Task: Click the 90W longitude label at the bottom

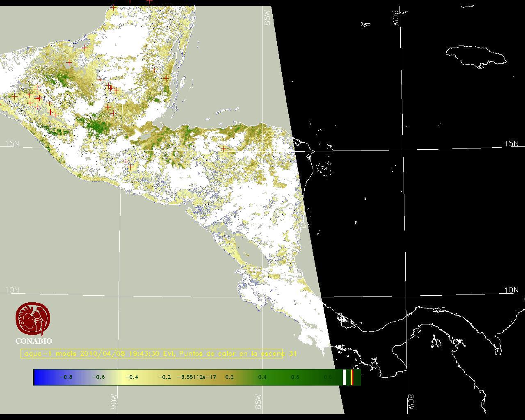Action: [114, 402]
